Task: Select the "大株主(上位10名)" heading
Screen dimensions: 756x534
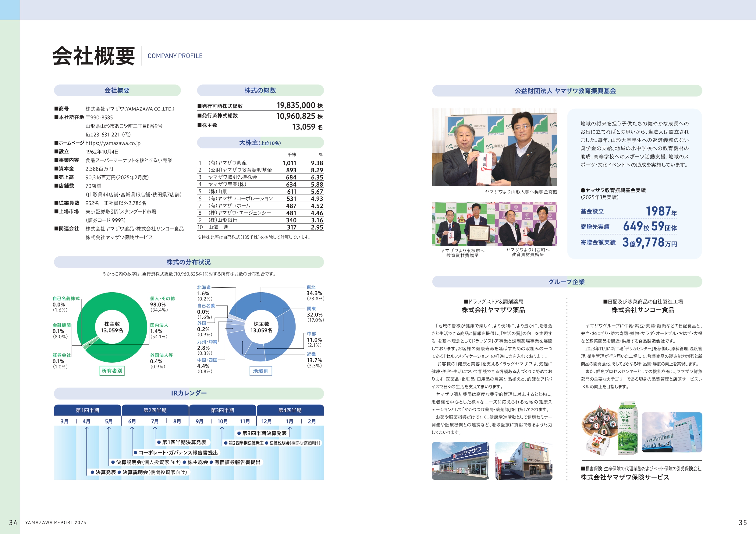Action: (x=260, y=143)
